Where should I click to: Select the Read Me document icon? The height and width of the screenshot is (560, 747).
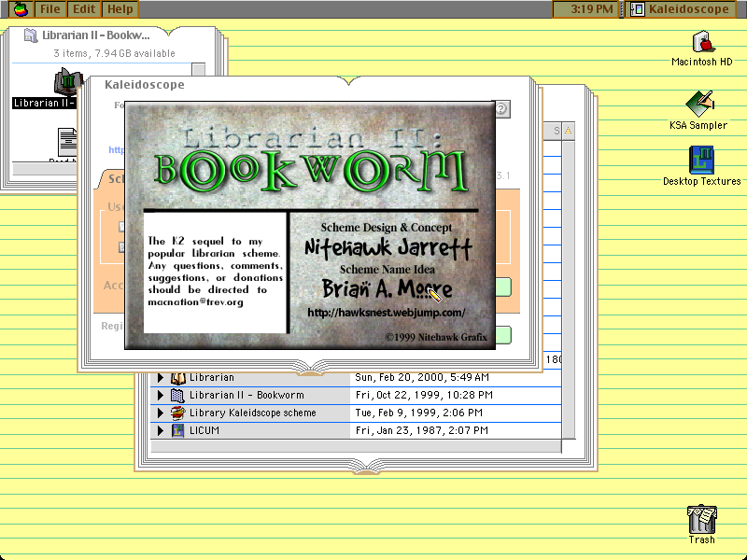[66, 143]
